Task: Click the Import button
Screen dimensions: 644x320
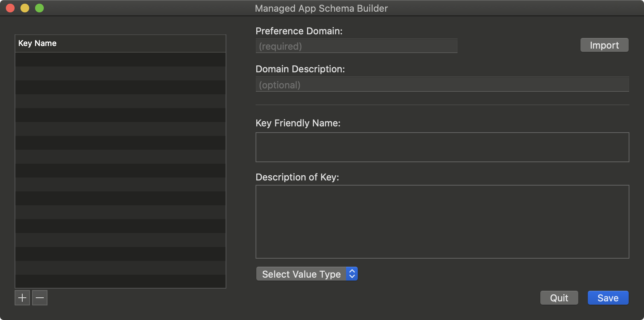Action: click(x=604, y=45)
